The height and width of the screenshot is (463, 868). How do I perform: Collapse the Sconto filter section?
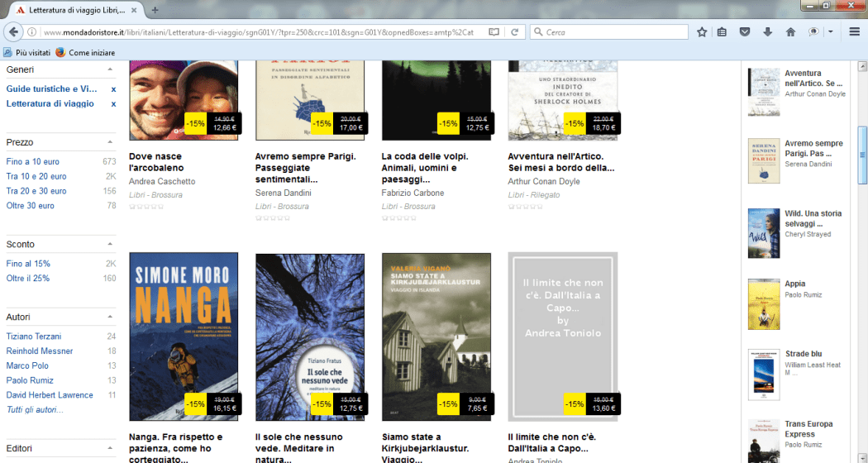111,245
